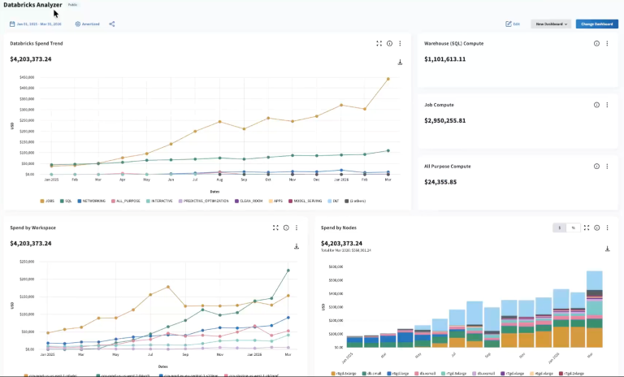Click the Amortized cost setting
This screenshot has width=624, height=377.
[88, 24]
